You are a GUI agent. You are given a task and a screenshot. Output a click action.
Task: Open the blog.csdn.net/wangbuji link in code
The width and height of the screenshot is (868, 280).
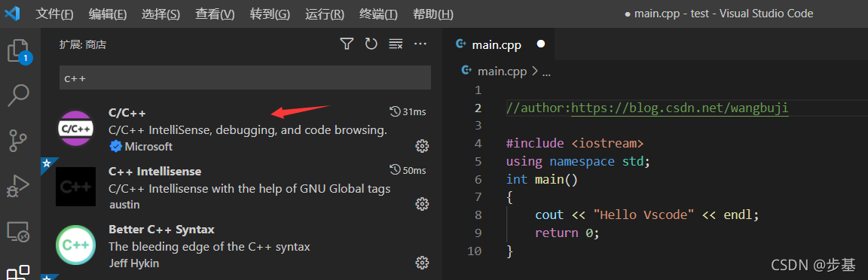point(680,108)
